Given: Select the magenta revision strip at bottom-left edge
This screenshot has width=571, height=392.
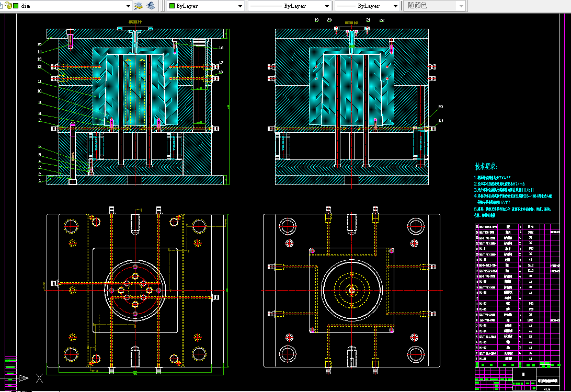Looking at the screenshot, I should 10,366.
